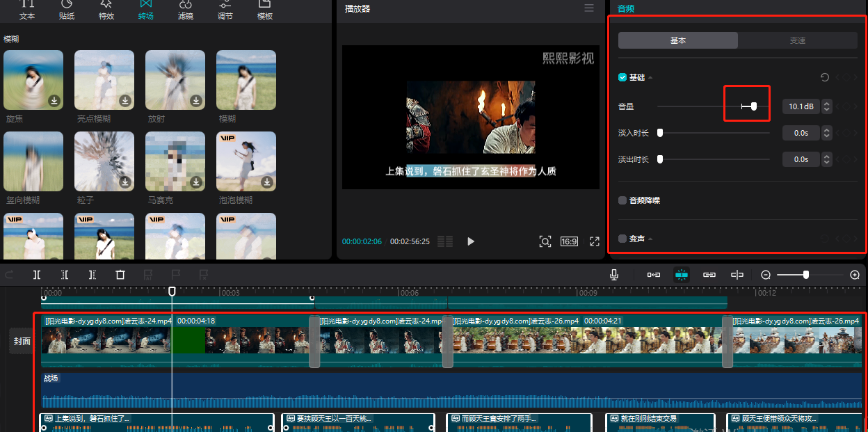Viewport: 868px width, 432px height.
Task: Zoom out the timeline with minus icon
Action: click(x=766, y=275)
